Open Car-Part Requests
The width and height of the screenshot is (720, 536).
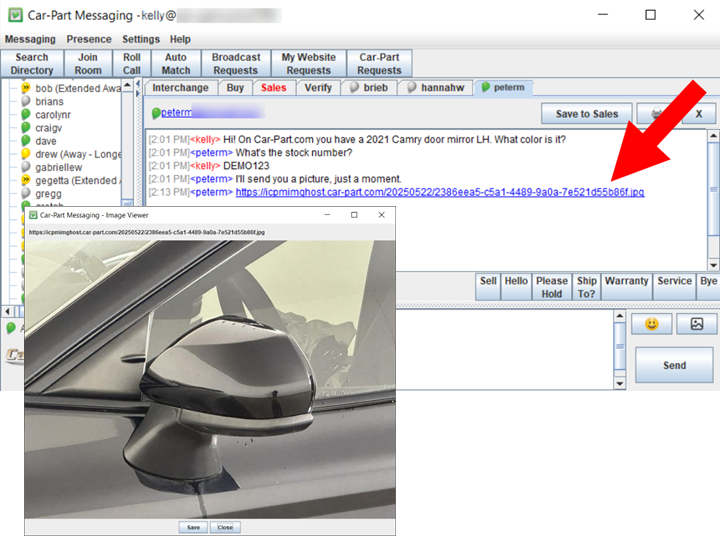coord(379,63)
